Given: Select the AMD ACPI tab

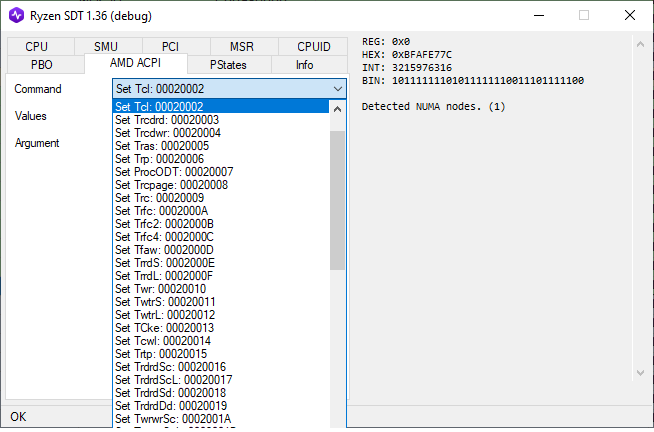Looking at the screenshot, I should [x=136, y=63].
